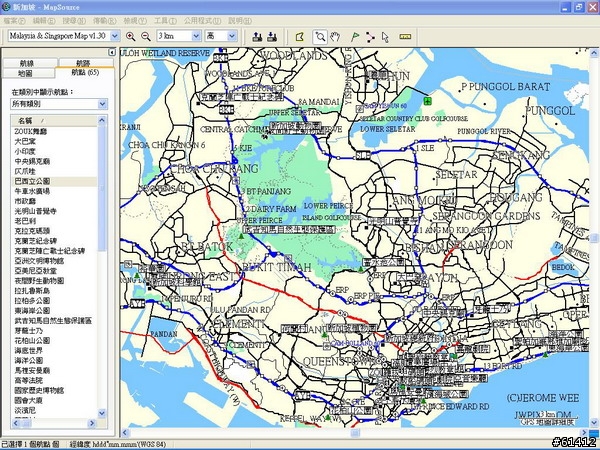Open the map product dropdown
Viewport: 600px width, 450px height.
pyautogui.click(x=115, y=36)
